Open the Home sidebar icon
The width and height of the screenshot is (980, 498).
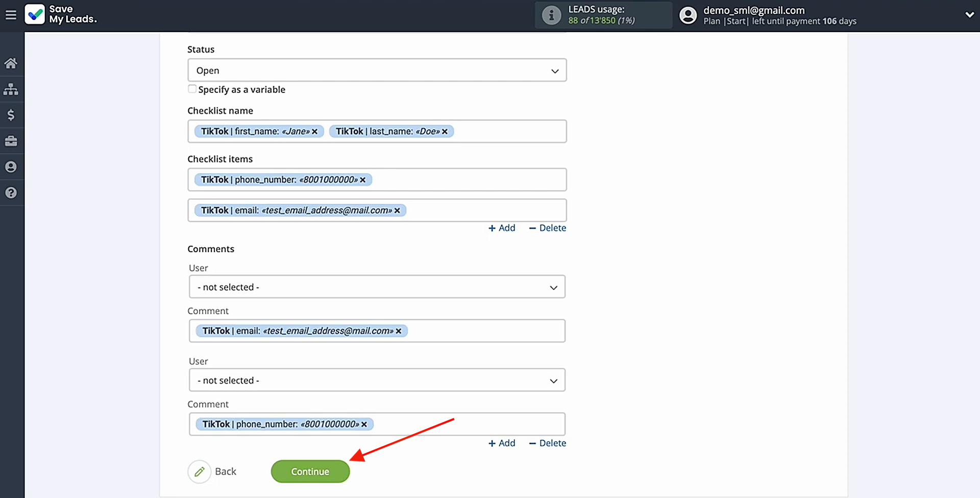click(11, 63)
